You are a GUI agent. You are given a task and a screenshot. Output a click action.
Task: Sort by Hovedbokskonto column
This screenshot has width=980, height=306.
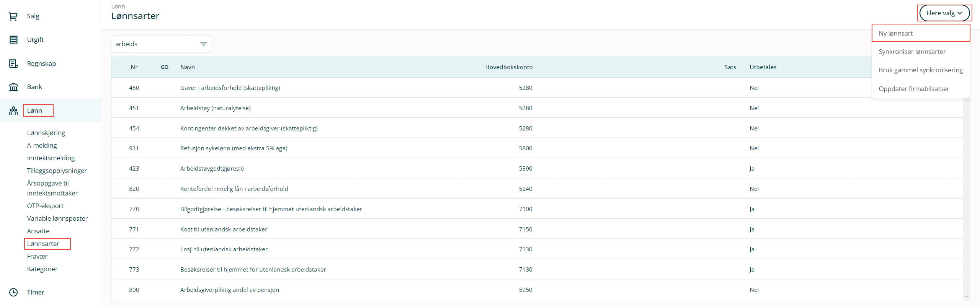[509, 67]
